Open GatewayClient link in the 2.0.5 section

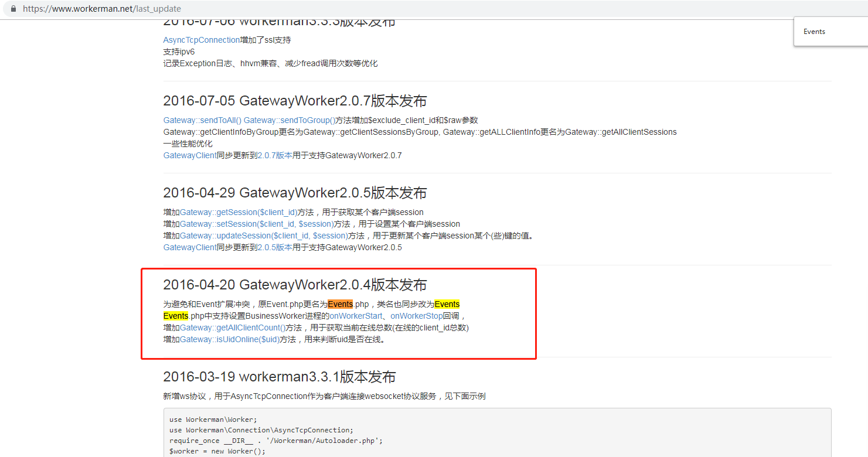[190, 247]
